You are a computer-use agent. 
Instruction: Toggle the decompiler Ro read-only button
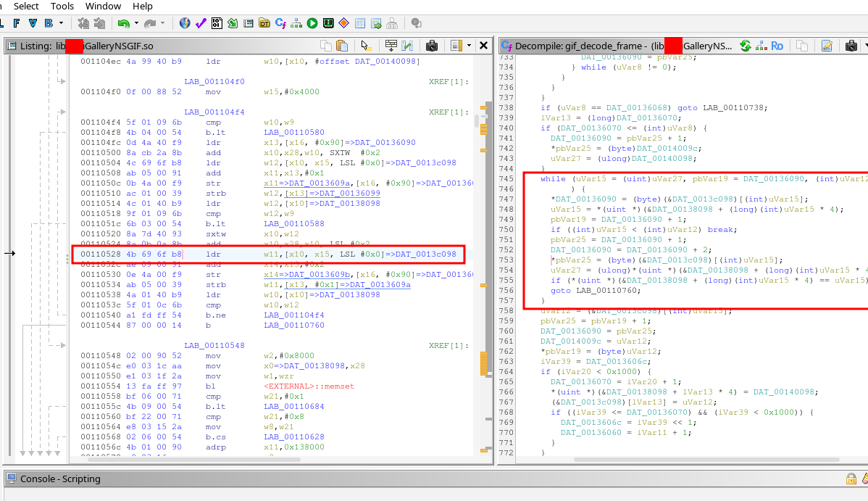tap(777, 46)
